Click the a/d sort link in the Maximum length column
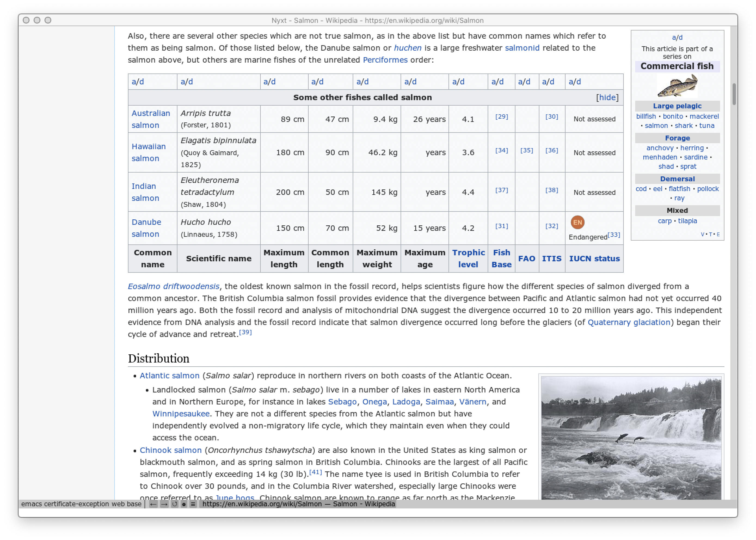Image resolution: width=756 pixels, height=540 pixels. point(269,82)
